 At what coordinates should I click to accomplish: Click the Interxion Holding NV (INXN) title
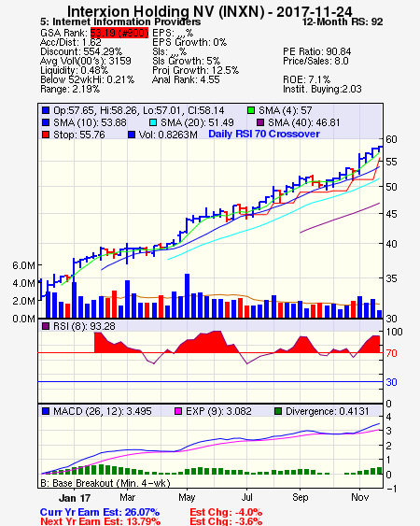tap(209, 11)
